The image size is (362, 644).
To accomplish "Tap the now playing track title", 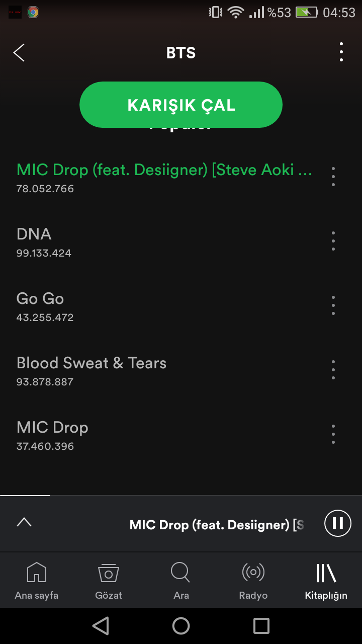I will (x=216, y=525).
